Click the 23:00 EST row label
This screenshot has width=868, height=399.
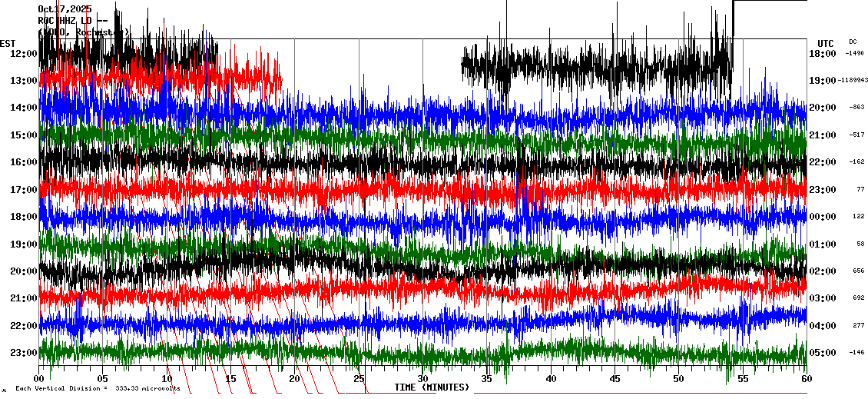[x=23, y=353]
